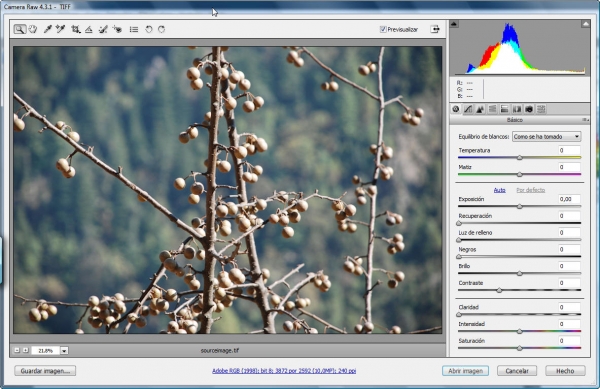Click the Negros value field
The height and width of the screenshot is (389, 600).
coord(569,249)
